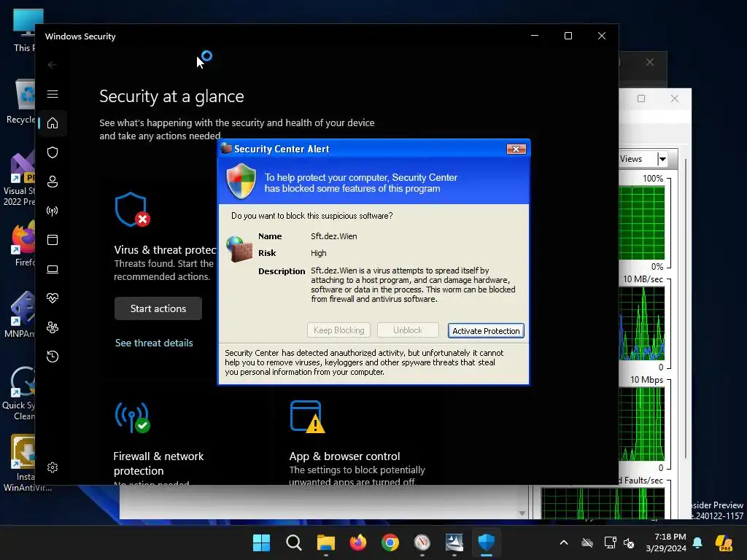
Task: Open the Windows Start menu
Action: point(261,542)
